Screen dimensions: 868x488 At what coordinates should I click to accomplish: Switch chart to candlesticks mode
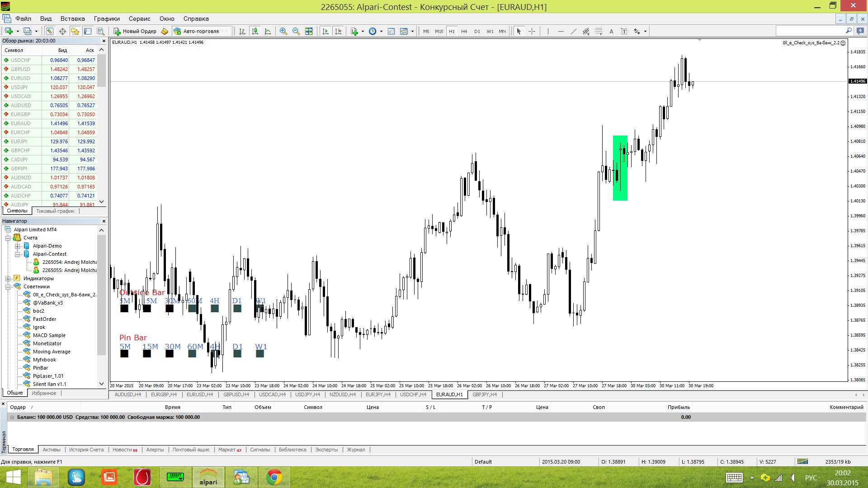point(255,31)
